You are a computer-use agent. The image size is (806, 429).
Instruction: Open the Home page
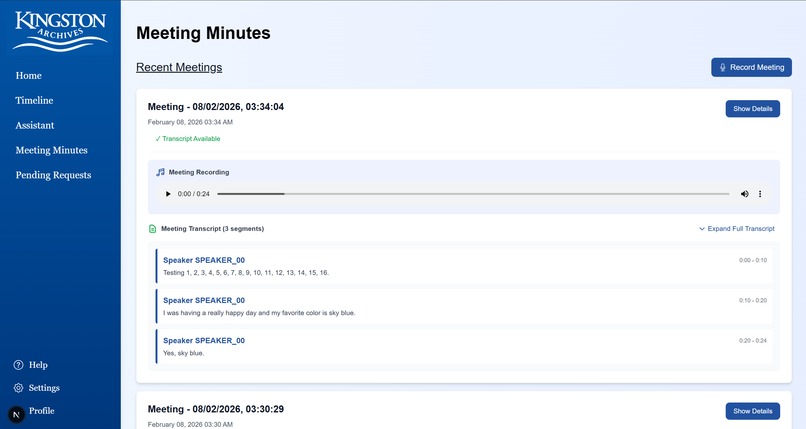[x=28, y=76]
